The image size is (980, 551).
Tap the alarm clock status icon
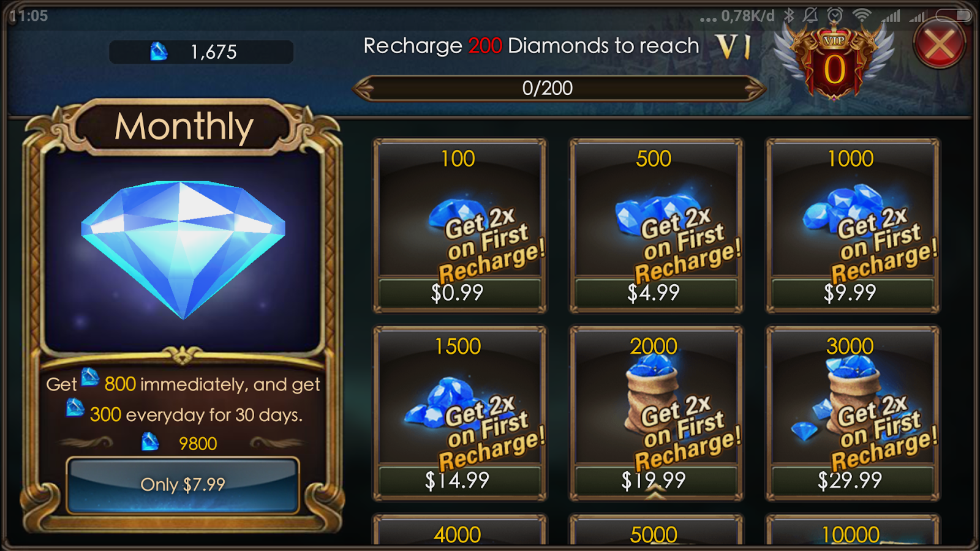point(835,15)
